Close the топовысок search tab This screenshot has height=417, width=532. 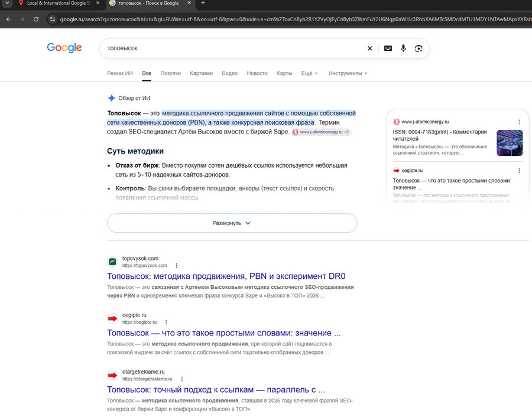(189, 3)
